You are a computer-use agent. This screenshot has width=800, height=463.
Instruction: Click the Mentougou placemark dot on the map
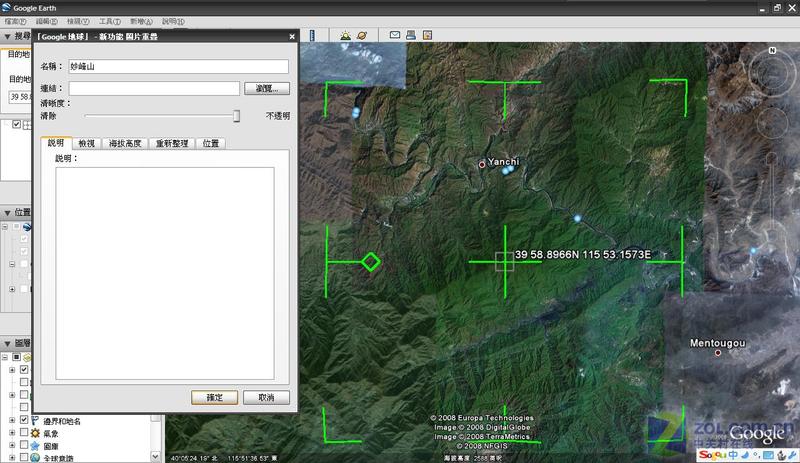tap(718, 353)
